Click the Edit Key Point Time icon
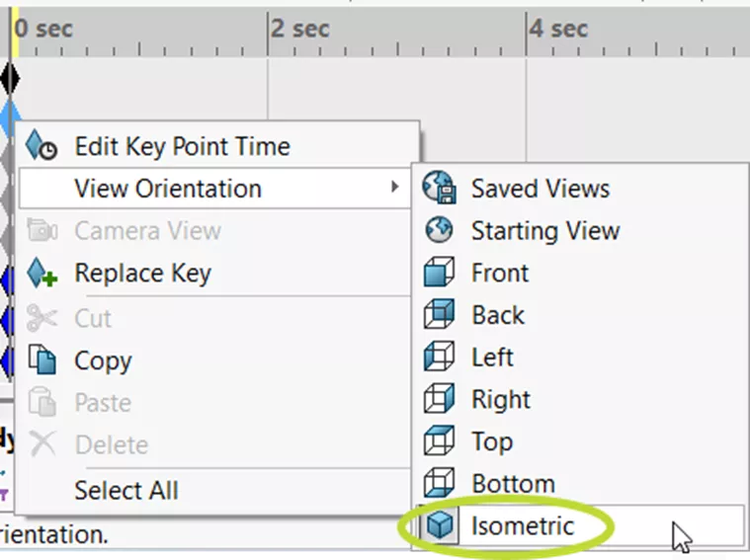This screenshot has width=750, height=560. tap(43, 147)
